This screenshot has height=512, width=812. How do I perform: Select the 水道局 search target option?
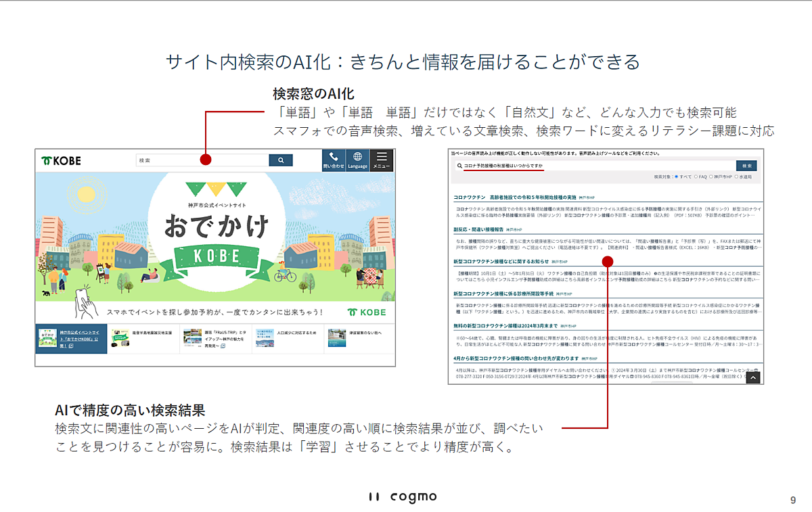736,177
